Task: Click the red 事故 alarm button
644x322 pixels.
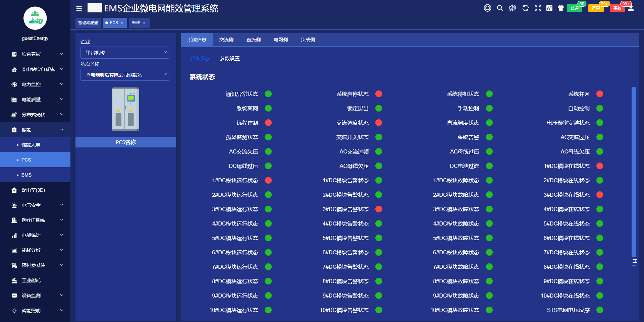Action: (617, 8)
